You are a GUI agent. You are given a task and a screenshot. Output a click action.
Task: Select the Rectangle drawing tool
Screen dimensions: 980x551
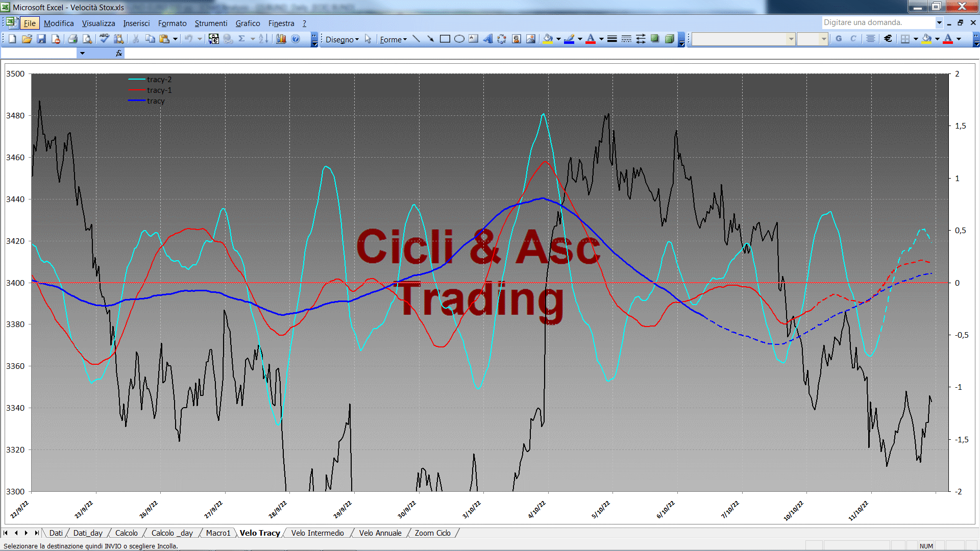(445, 39)
